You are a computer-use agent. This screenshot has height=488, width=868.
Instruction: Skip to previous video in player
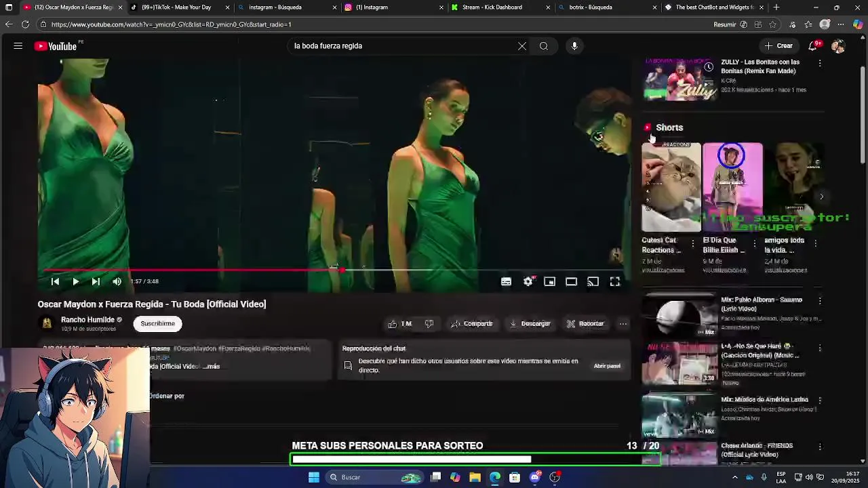[55, 281]
